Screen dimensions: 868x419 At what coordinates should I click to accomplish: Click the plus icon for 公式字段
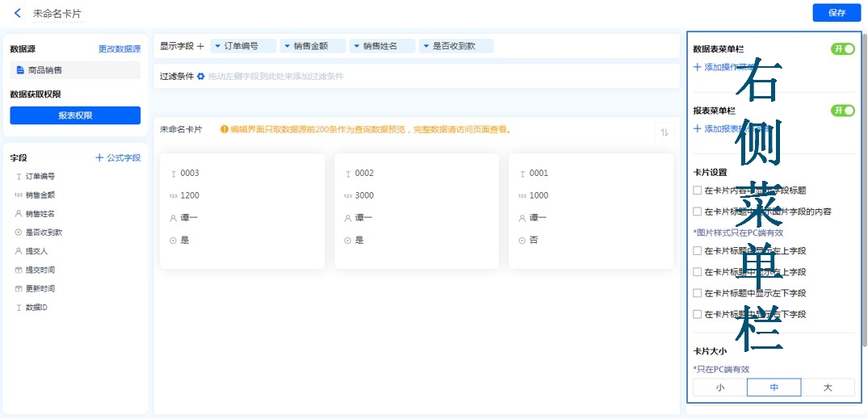[99, 157]
